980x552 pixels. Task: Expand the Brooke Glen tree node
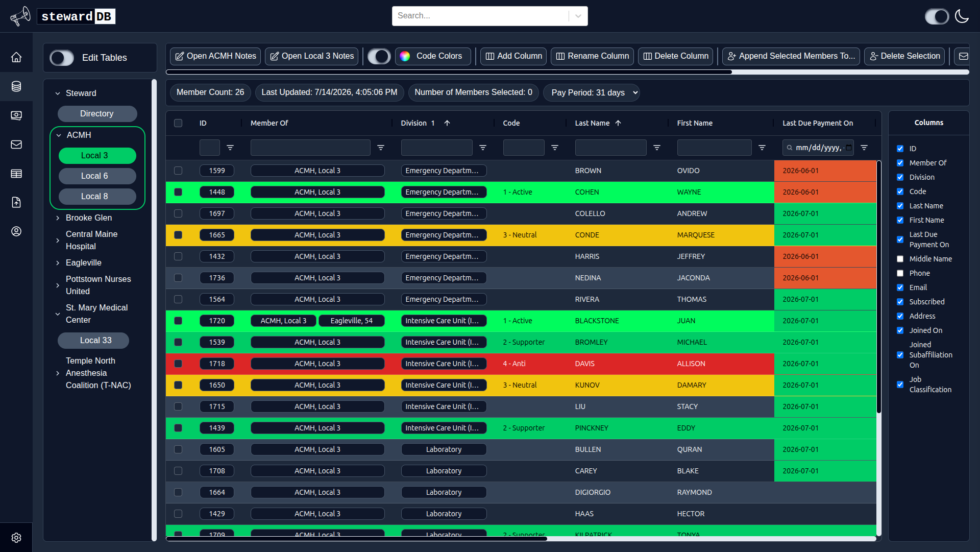[x=58, y=218]
